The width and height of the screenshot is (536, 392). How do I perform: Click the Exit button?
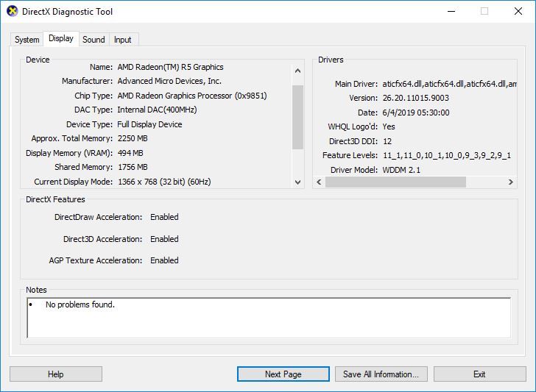(479, 374)
